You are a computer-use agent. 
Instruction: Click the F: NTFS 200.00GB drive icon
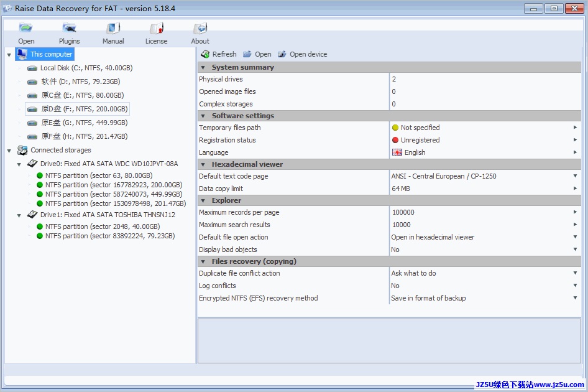coord(32,110)
